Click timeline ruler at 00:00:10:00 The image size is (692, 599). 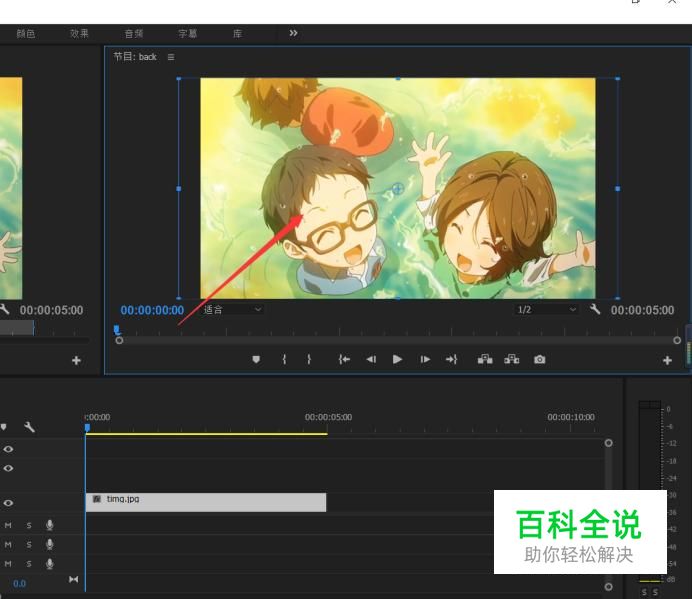pyautogui.click(x=571, y=417)
